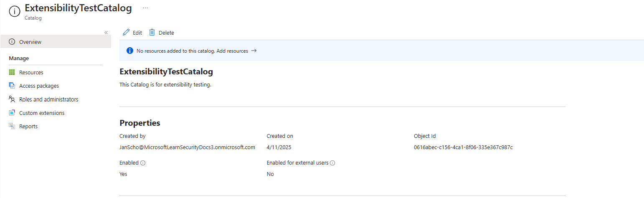Follow the Add resources arrow

[x=254, y=51]
